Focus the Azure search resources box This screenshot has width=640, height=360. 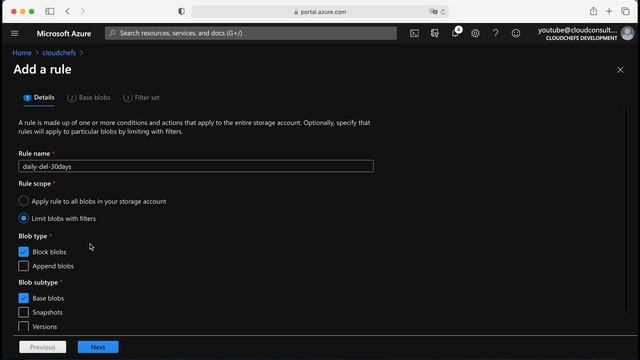[x=251, y=33]
